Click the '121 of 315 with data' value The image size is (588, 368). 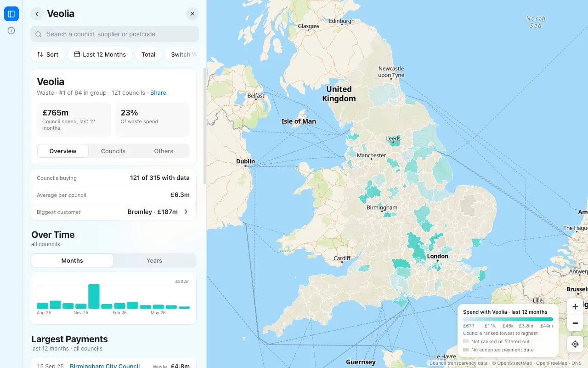tap(160, 178)
